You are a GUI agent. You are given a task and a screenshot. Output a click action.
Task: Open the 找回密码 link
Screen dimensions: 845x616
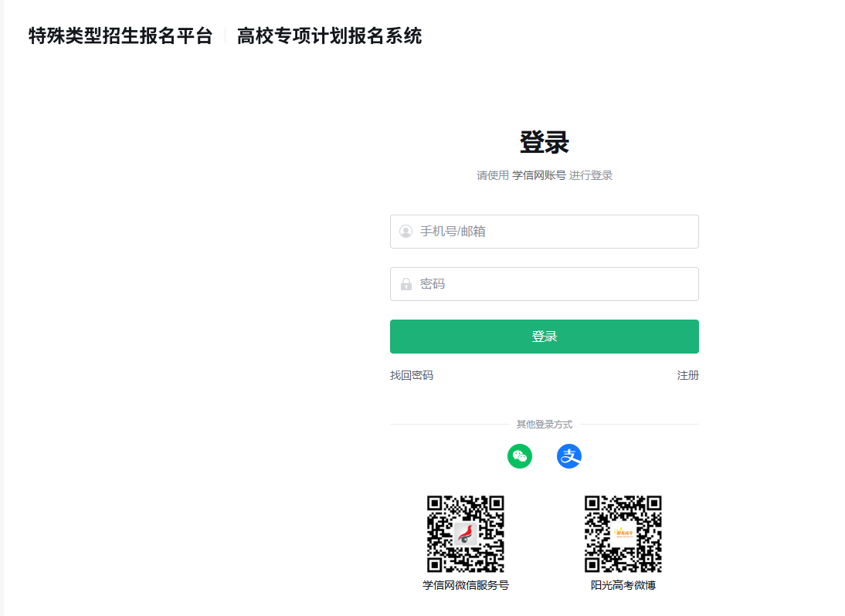click(x=412, y=375)
